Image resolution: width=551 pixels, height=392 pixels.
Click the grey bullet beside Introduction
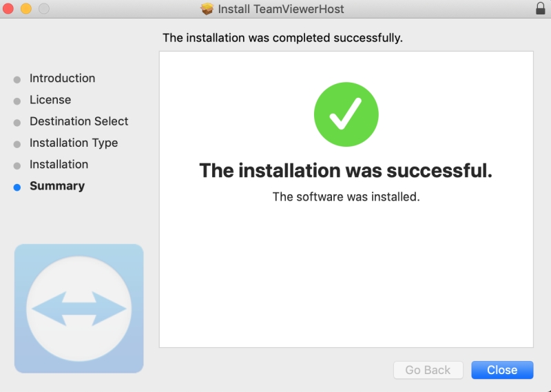[17, 79]
